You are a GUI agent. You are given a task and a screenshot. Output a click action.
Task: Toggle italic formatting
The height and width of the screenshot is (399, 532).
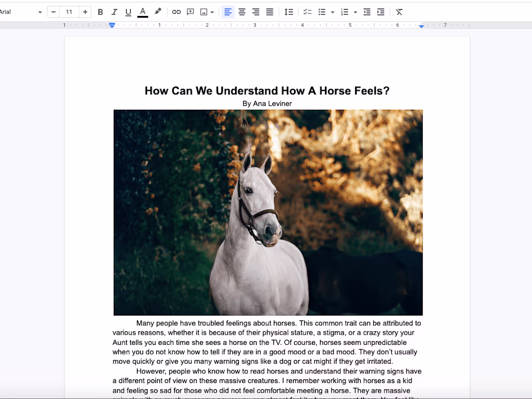click(x=114, y=12)
